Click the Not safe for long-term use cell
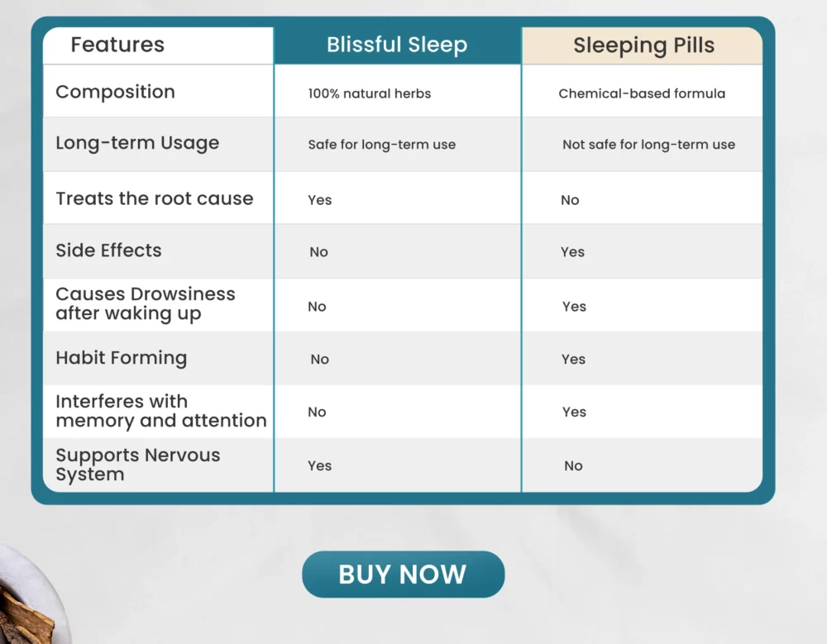The image size is (827, 644). 648,145
